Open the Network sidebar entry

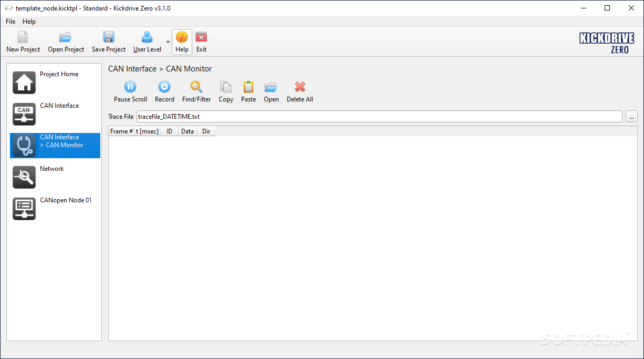[x=55, y=177]
